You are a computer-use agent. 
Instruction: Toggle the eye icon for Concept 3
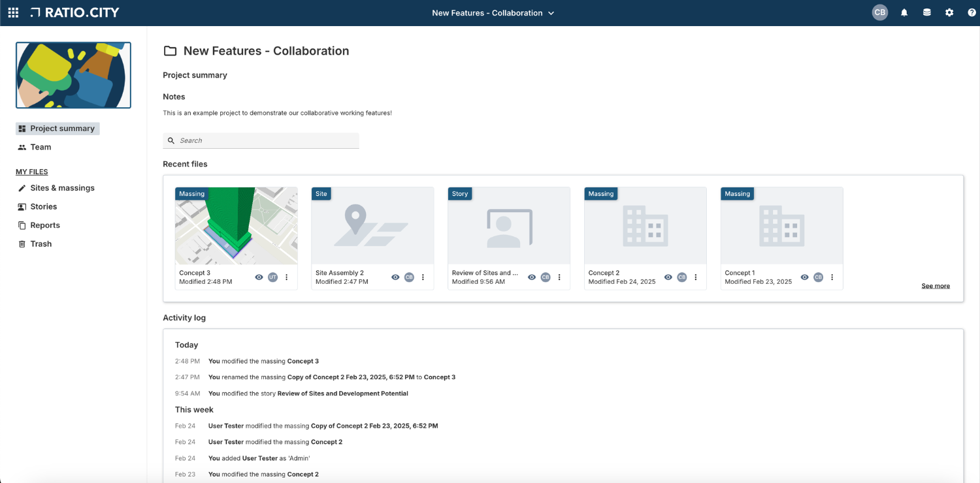tap(259, 277)
